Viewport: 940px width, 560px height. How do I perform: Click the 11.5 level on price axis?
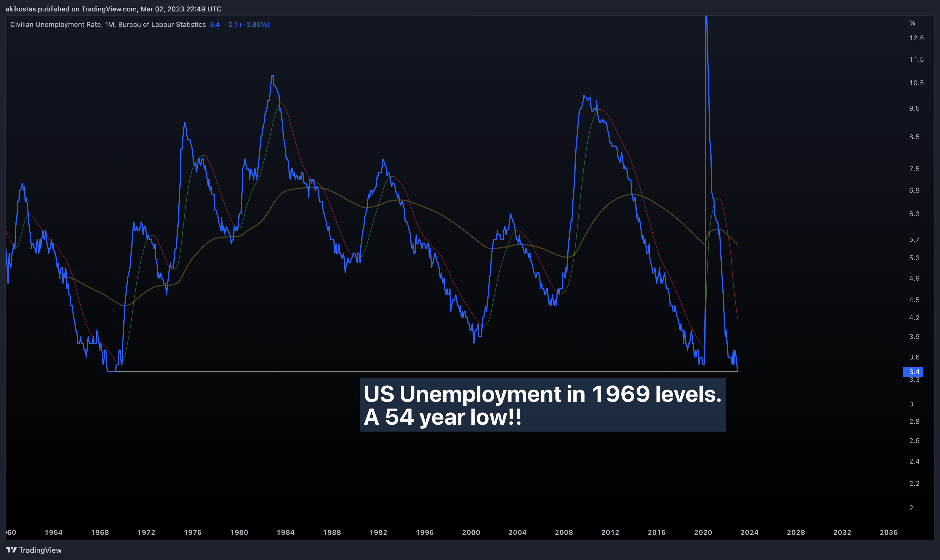click(917, 59)
